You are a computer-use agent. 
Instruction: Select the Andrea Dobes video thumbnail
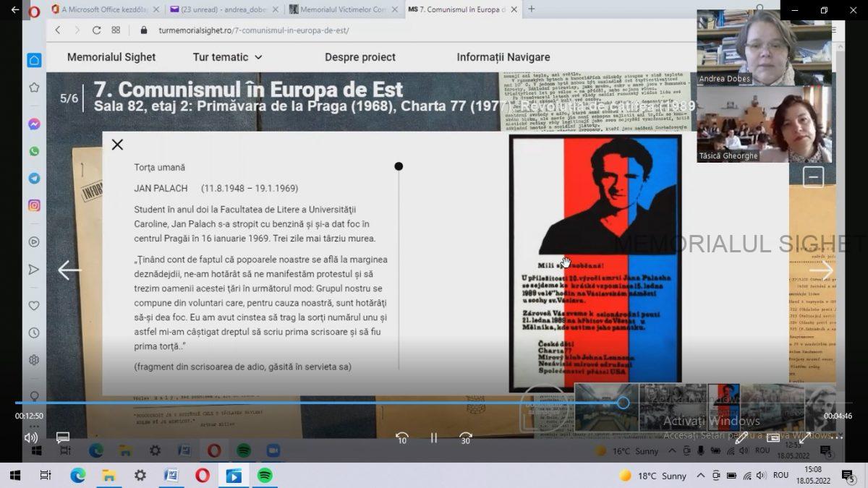[764, 47]
